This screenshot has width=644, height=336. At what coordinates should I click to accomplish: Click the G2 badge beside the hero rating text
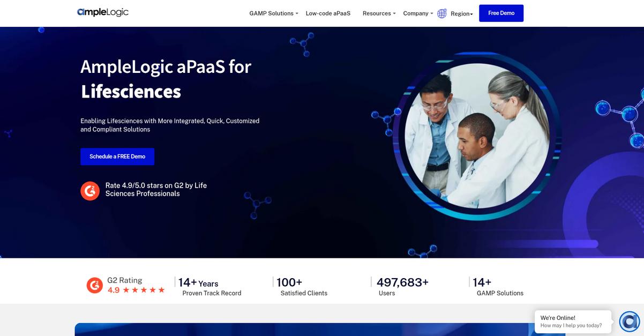pos(90,191)
